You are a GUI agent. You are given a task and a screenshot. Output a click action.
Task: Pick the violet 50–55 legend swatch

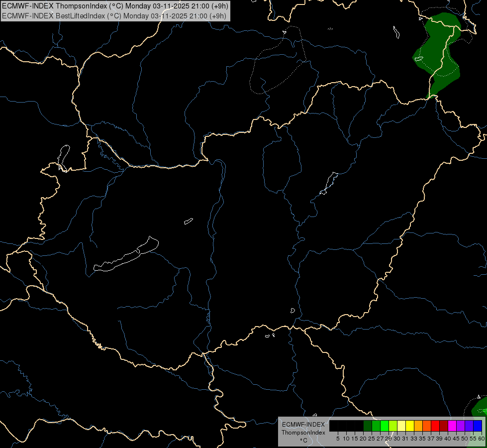pos(469,426)
